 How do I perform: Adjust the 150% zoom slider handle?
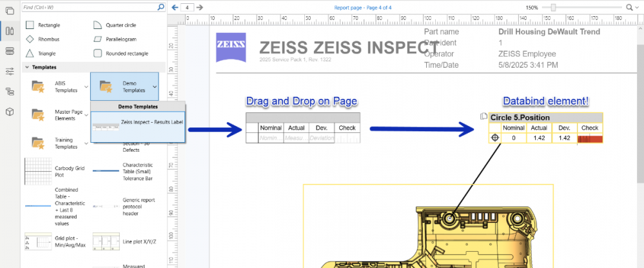(552, 7)
